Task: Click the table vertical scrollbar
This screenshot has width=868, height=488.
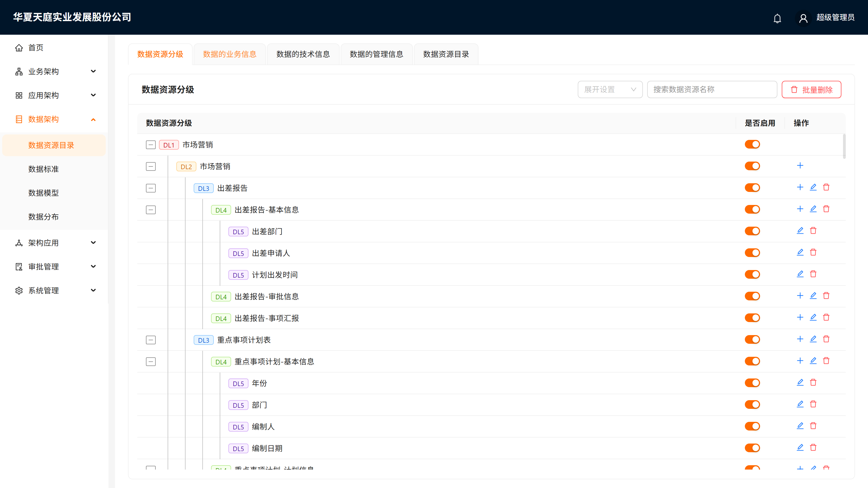Action: coord(844,146)
